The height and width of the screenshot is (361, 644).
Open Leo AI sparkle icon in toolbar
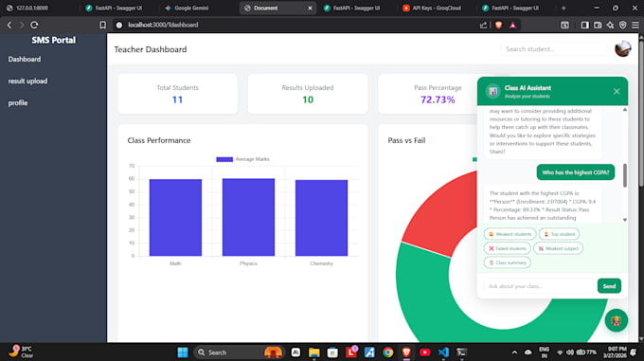click(x=610, y=25)
